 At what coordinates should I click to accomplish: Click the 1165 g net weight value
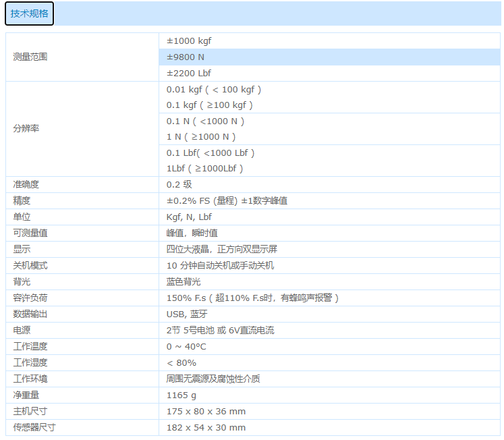pyautogui.click(x=181, y=395)
